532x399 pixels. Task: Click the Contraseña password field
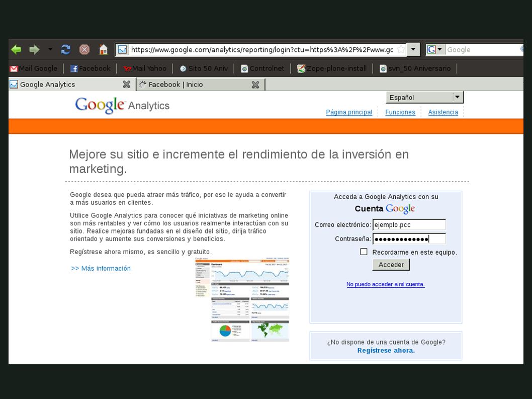pos(409,238)
